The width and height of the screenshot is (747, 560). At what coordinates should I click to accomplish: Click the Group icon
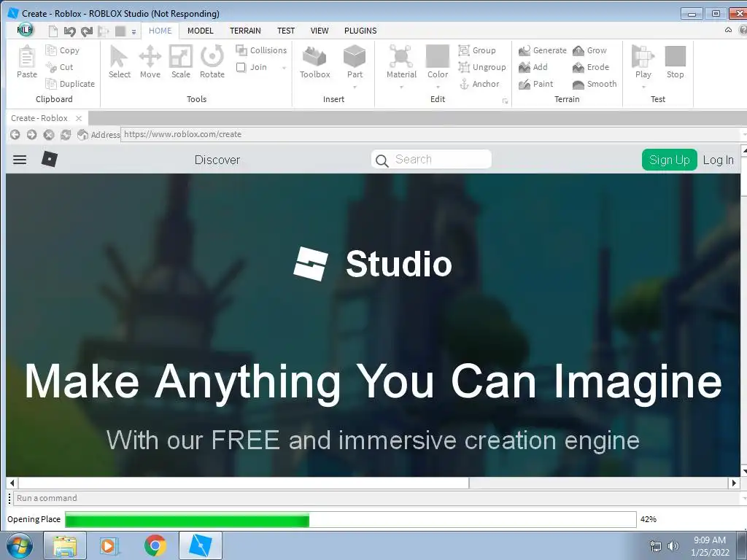coord(464,50)
